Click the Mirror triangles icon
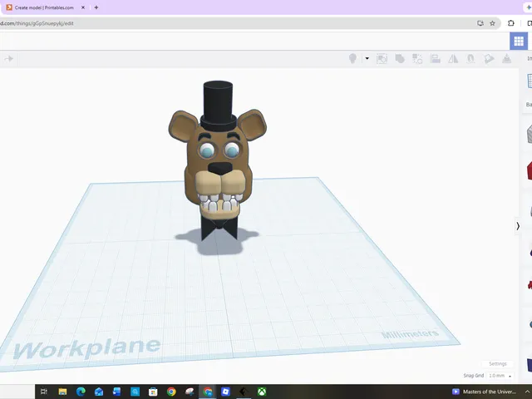The width and height of the screenshot is (532, 399). tap(453, 59)
